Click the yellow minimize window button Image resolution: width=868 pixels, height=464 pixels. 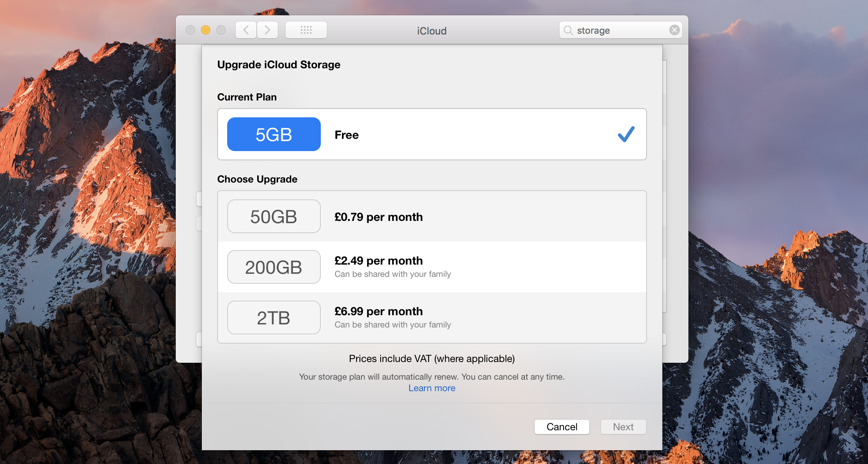(x=206, y=30)
